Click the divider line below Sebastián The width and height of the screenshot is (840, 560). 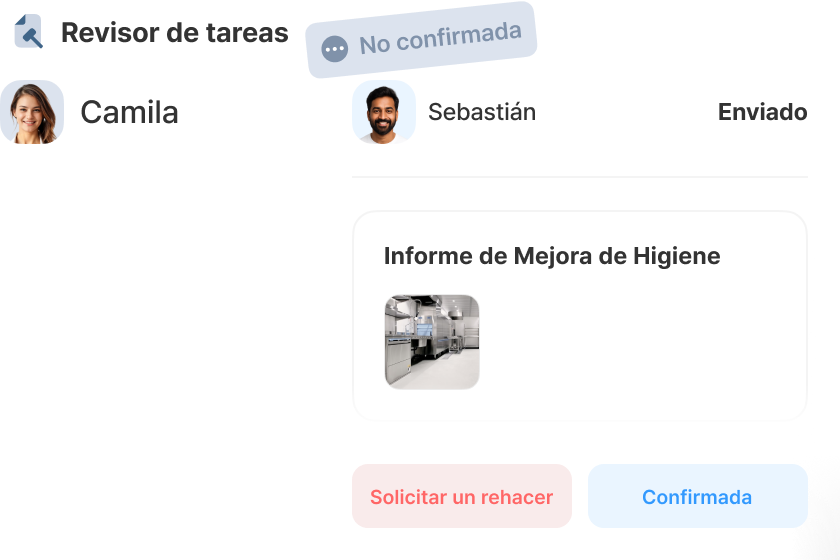[580, 176]
